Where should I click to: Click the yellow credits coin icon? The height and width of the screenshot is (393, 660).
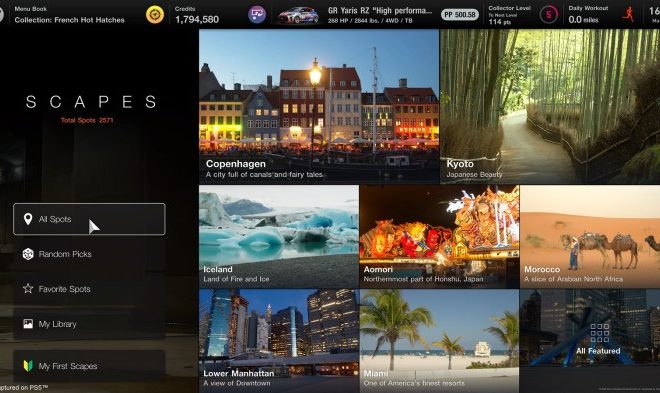(x=155, y=15)
